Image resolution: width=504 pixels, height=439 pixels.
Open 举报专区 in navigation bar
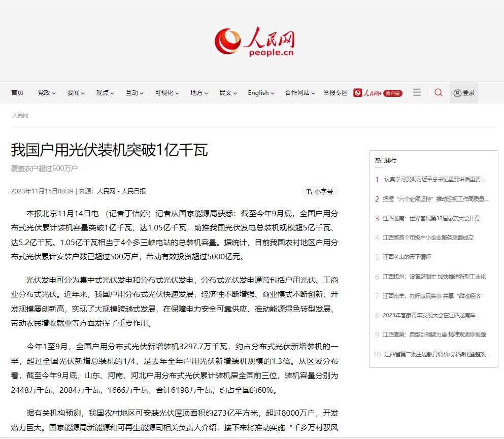click(335, 93)
